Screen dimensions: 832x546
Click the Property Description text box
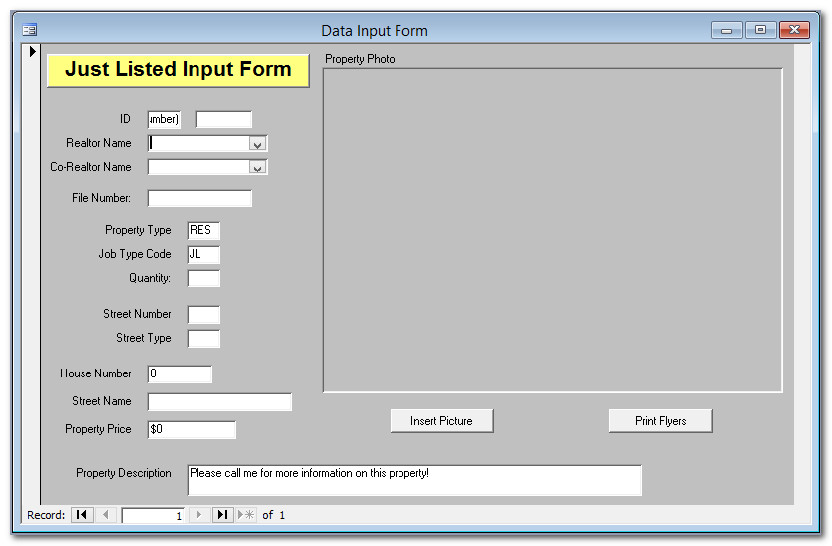click(x=414, y=480)
